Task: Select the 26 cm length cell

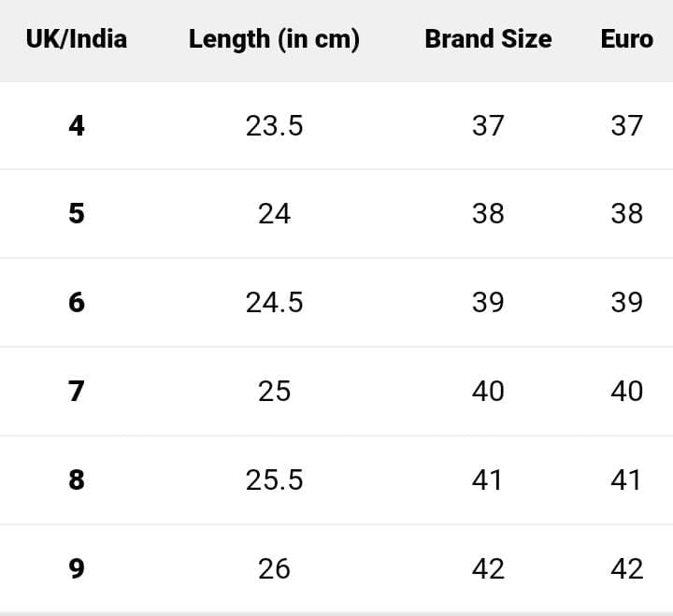Action: (274, 568)
